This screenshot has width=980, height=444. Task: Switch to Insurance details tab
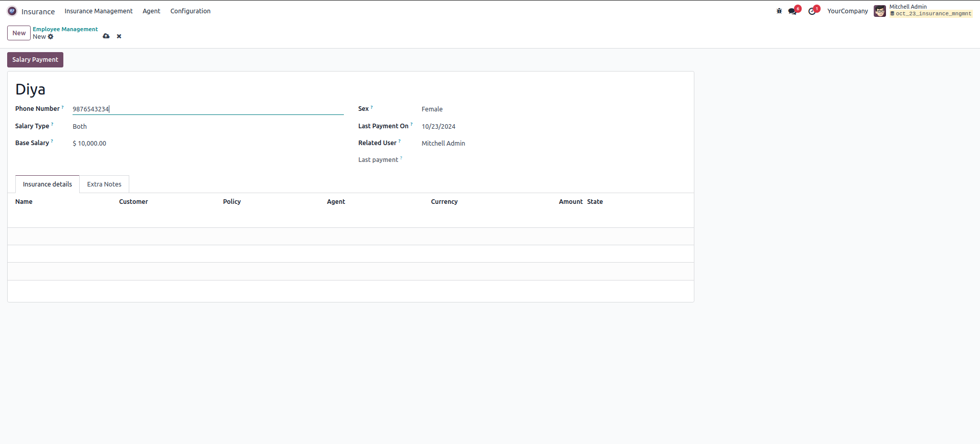(48, 184)
